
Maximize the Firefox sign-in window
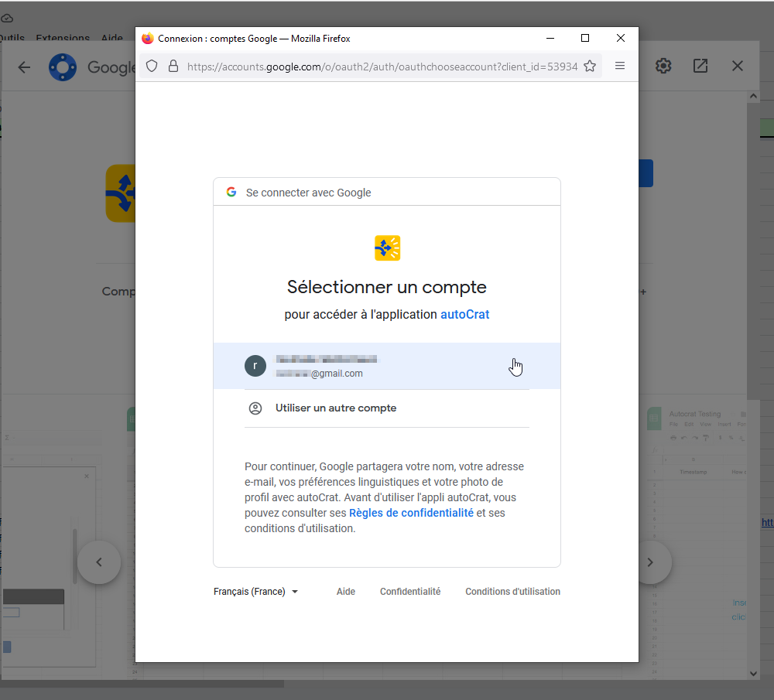[585, 38]
